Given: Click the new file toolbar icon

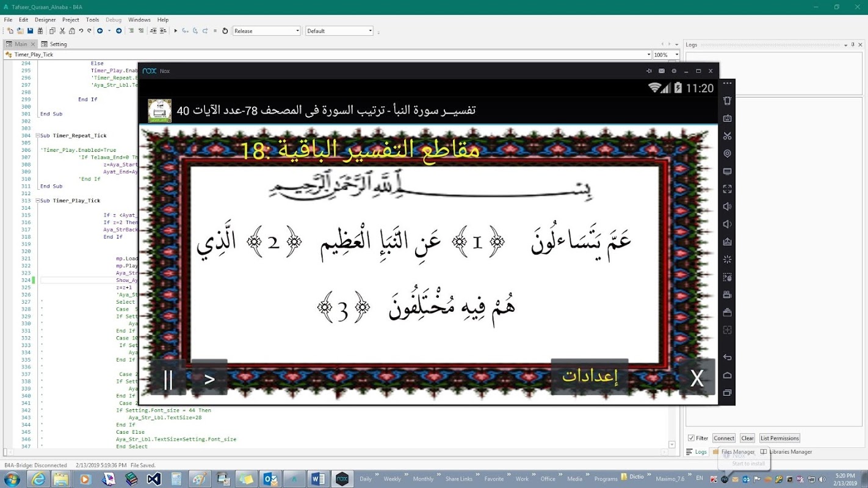Looking at the screenshot, I should point(10,30).
